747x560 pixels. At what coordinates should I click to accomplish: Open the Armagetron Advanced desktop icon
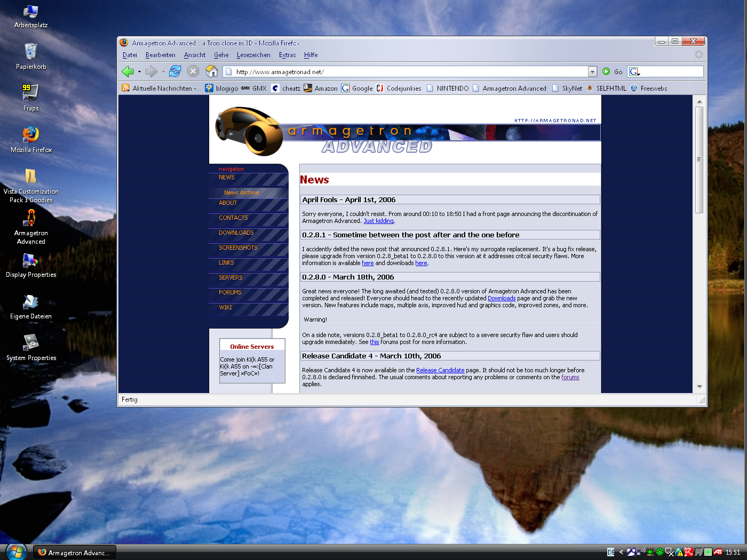31,218
